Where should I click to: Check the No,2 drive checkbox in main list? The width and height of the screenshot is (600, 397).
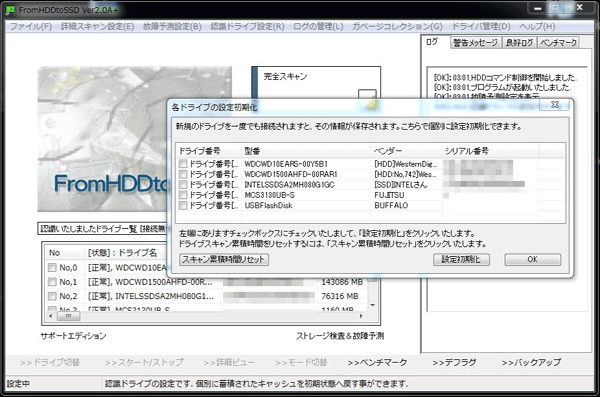[52, 296]
